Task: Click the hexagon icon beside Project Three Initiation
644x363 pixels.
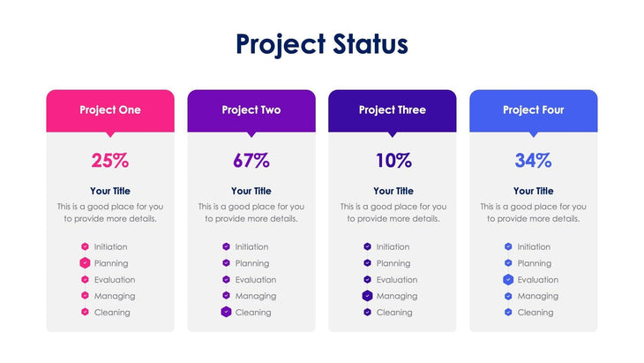Action: point(367,247)
